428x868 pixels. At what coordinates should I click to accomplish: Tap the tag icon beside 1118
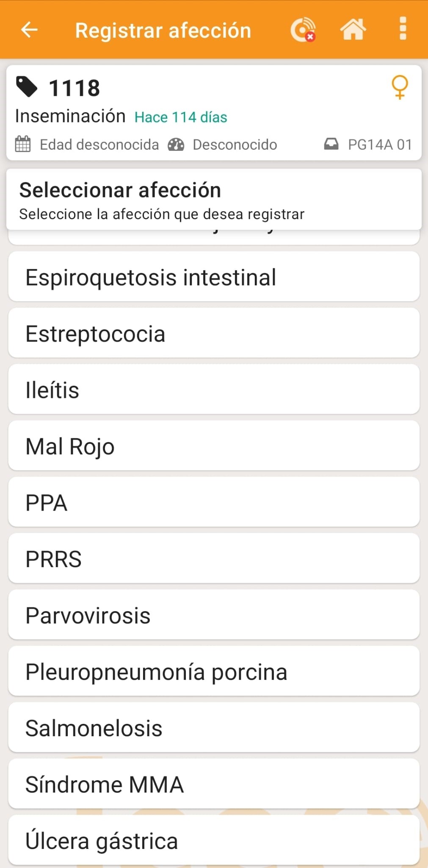coord(27,86)
